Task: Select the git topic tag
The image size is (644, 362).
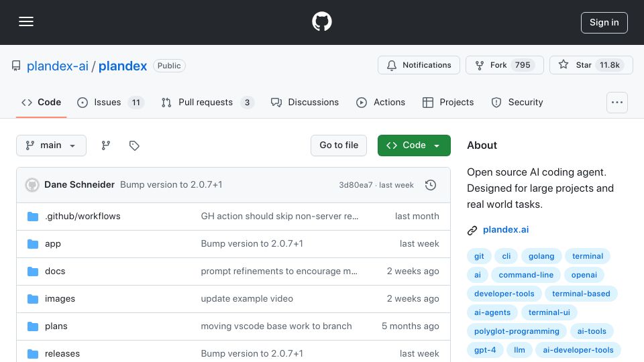Action: point(479,256)
